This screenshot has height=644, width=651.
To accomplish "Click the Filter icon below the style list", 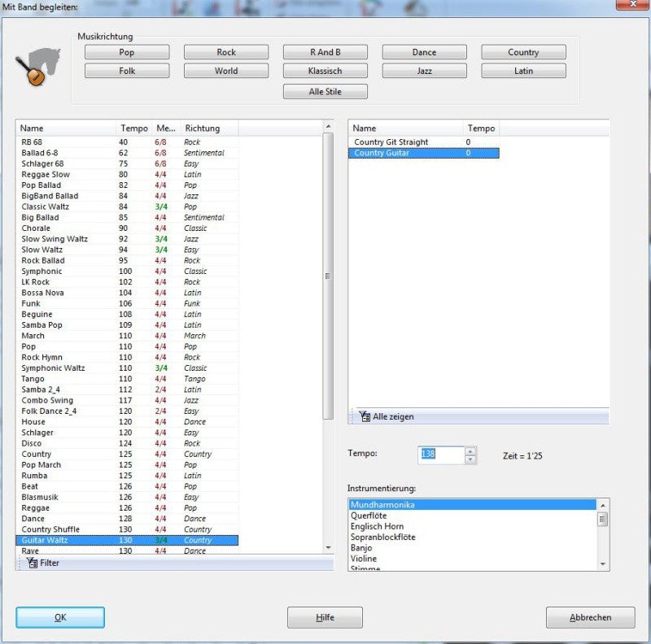I will tap(32, 563).
